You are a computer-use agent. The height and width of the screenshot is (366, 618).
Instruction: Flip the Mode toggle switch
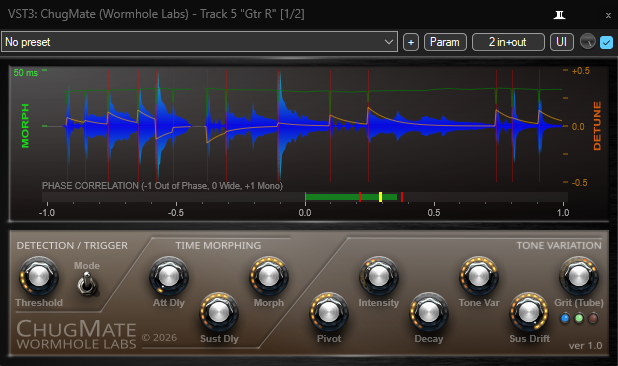click(x=87, y=284)
